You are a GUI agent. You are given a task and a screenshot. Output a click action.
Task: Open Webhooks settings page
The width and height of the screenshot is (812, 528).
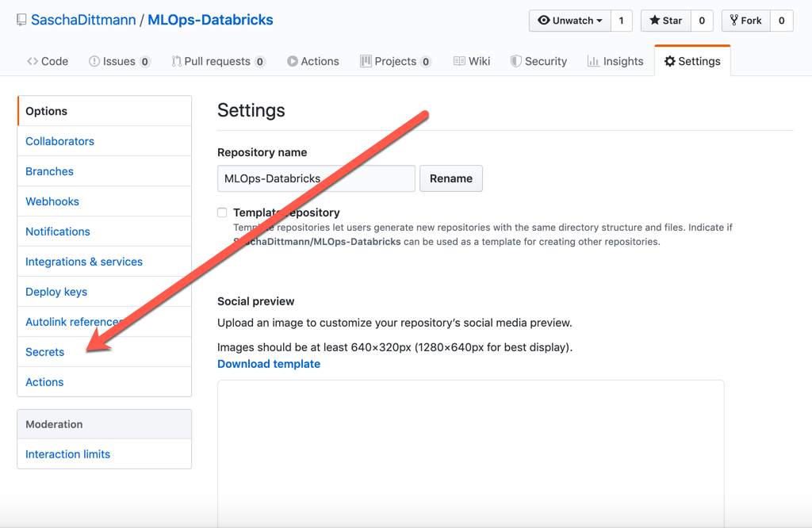coord(104,201)
